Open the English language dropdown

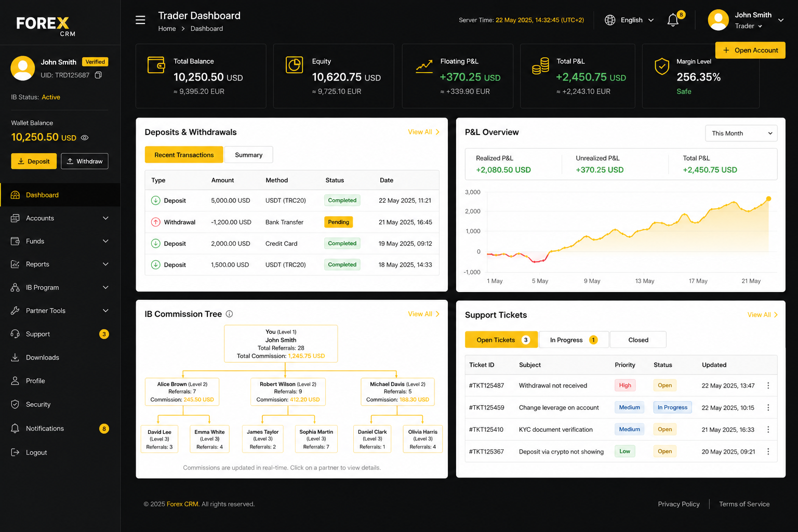(630, 20)
